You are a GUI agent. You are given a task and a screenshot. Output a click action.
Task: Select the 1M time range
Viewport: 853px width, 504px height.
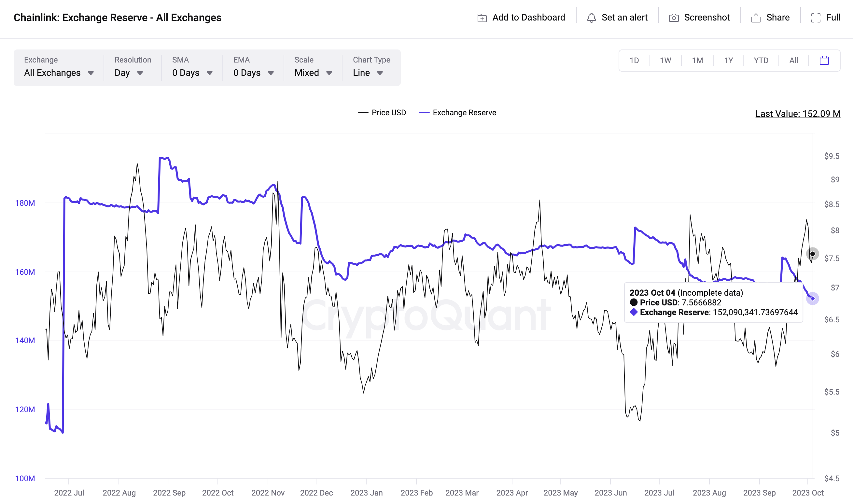click(697, 61)
